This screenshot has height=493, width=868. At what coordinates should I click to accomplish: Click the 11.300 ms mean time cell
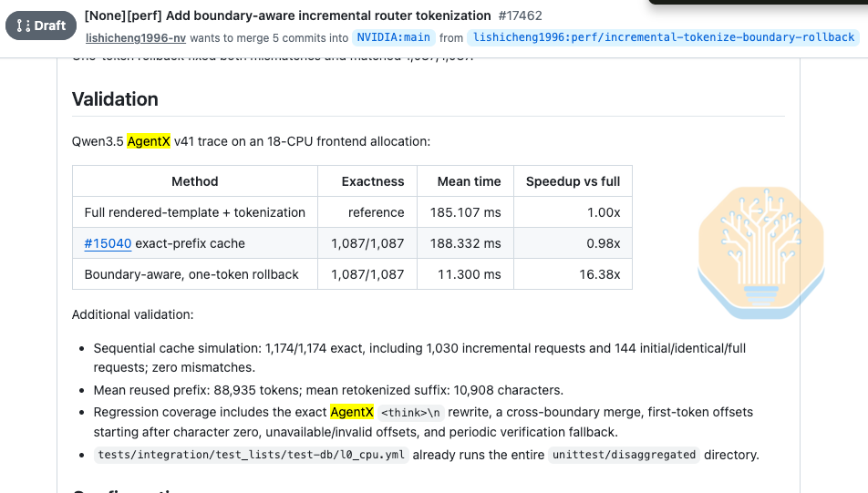469,274
